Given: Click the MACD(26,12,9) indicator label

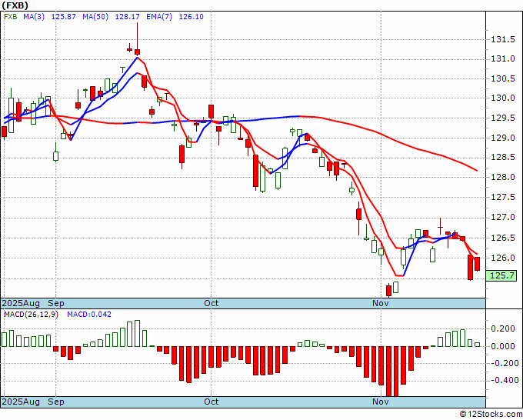Looking at the screenshot, I should (x=31, y=315).
